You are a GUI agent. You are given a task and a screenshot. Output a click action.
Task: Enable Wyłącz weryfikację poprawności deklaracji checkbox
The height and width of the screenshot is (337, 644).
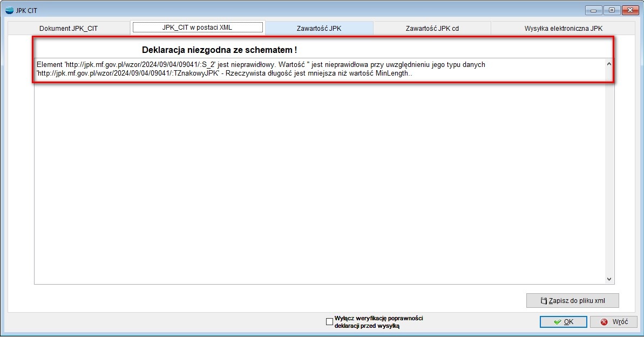pyautogui.click(x=330, y=322)
